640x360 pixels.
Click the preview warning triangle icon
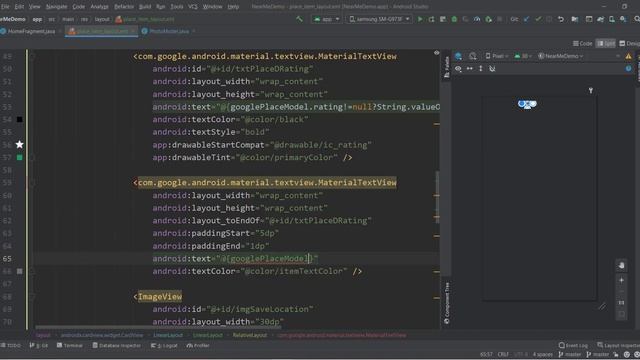point(629,56)
